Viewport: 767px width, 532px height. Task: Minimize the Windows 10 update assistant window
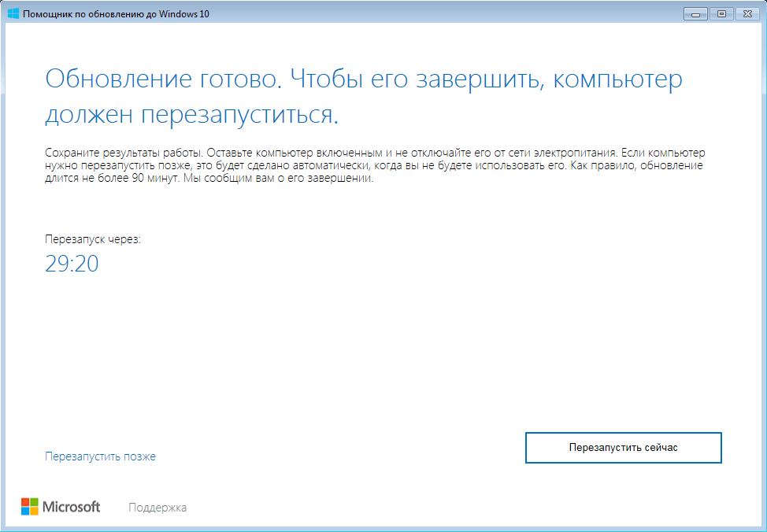tap(695, 13)
